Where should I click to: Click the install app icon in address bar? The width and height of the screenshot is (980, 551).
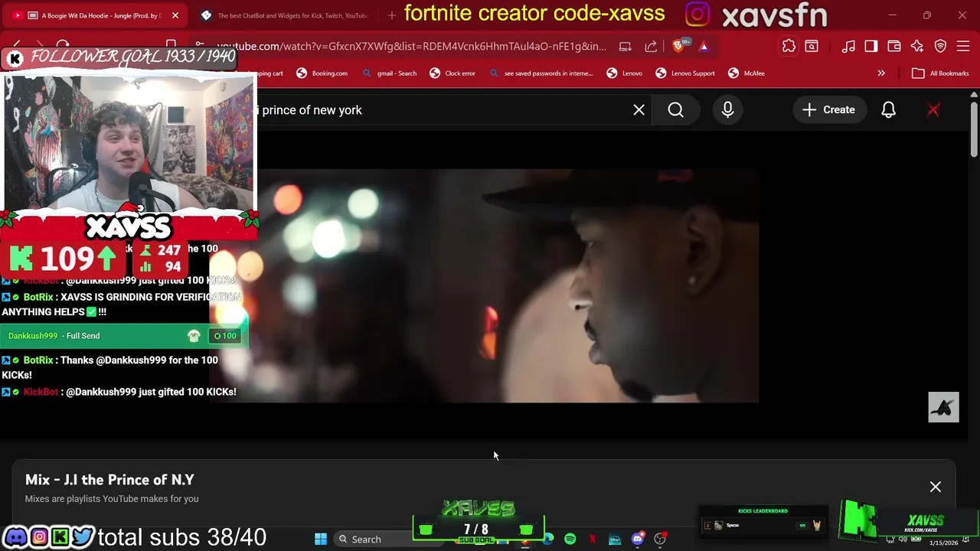pos(626,46)
